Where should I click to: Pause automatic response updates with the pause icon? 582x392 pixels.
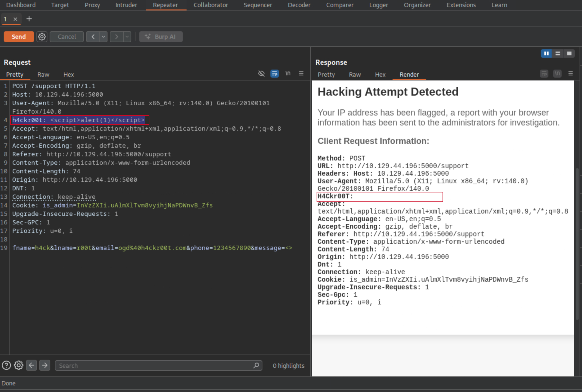point(546,53)
